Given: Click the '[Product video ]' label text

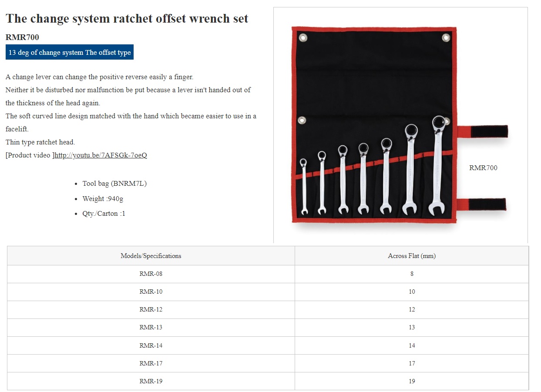Looking at the screenshot, I should (x=30, y=155).
